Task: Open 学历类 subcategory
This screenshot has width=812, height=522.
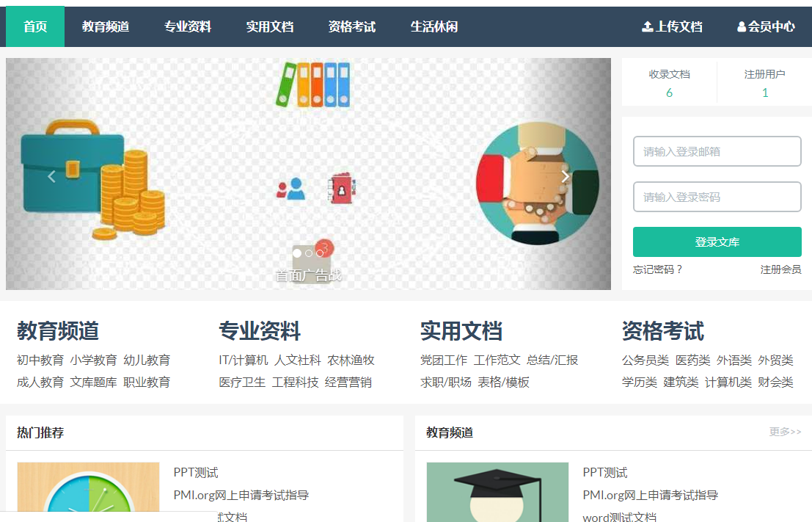Action: click(640, 382)
